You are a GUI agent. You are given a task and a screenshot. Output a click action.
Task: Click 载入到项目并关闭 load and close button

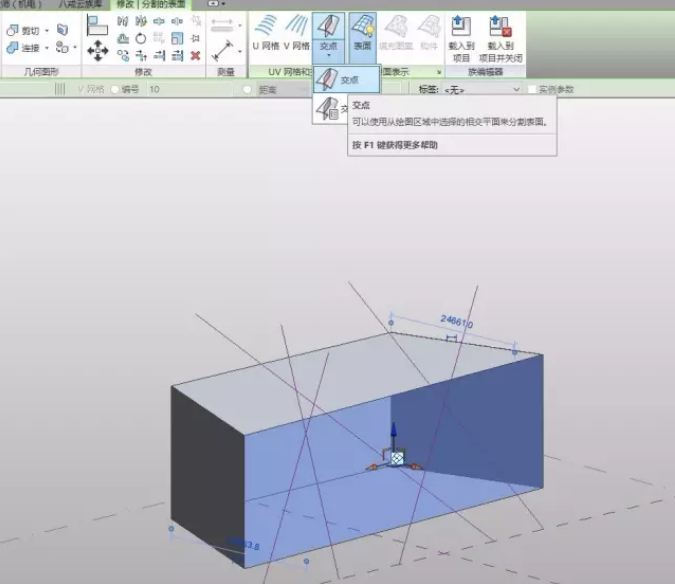(x=500, y=39)
